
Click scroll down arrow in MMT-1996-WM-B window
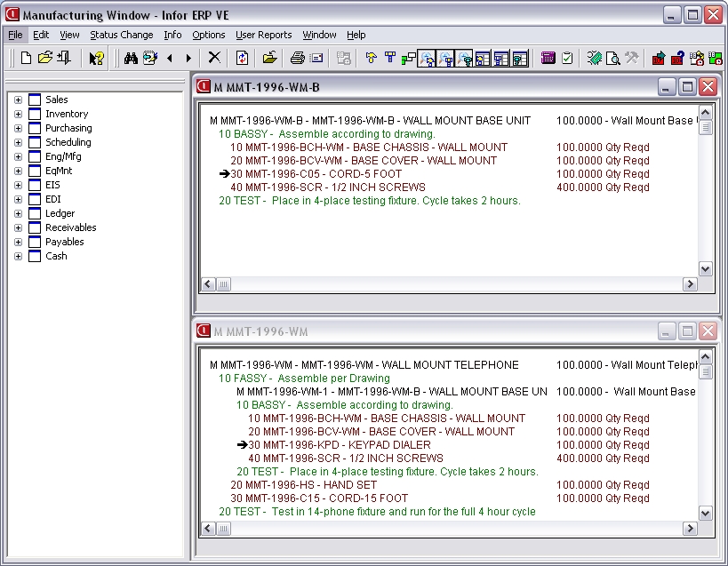pyautogui.click(x=705, y=269)
